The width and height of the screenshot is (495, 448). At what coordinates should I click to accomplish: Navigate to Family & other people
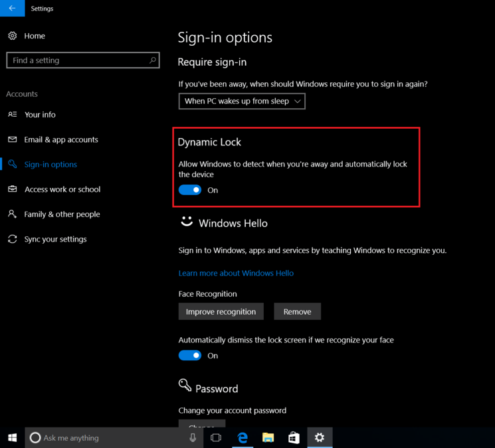click(x=62, y=214)
